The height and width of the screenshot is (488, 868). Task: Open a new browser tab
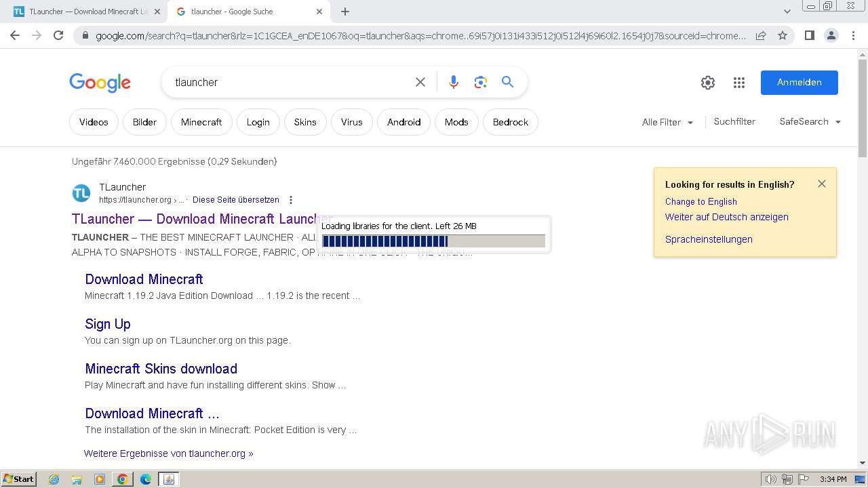pyautogui.click(x=345, y=12)
